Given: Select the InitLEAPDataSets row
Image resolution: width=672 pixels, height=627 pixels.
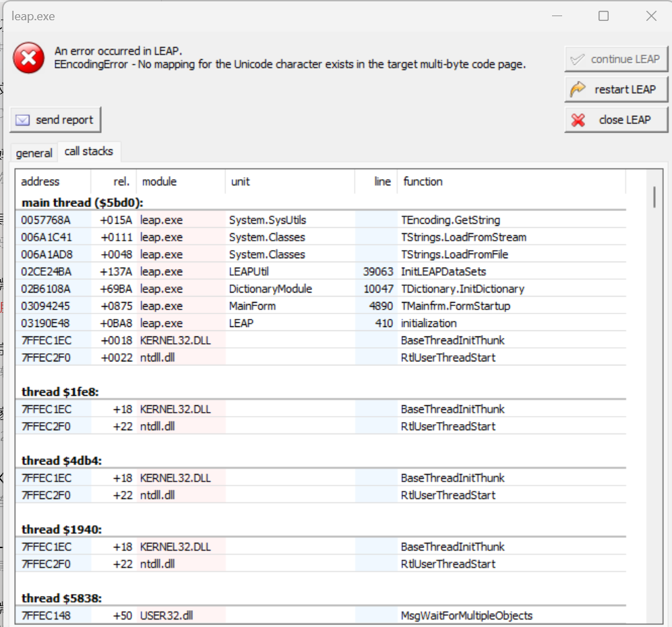Looking at the screenshot, I should pos(321,271).
